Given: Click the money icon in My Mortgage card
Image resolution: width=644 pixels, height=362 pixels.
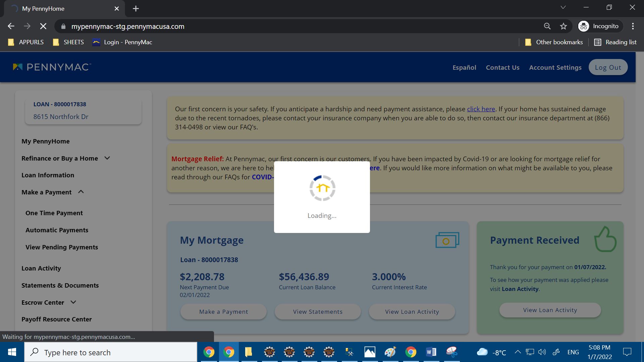Looking at the screenshot, I should tap(447, 240).
